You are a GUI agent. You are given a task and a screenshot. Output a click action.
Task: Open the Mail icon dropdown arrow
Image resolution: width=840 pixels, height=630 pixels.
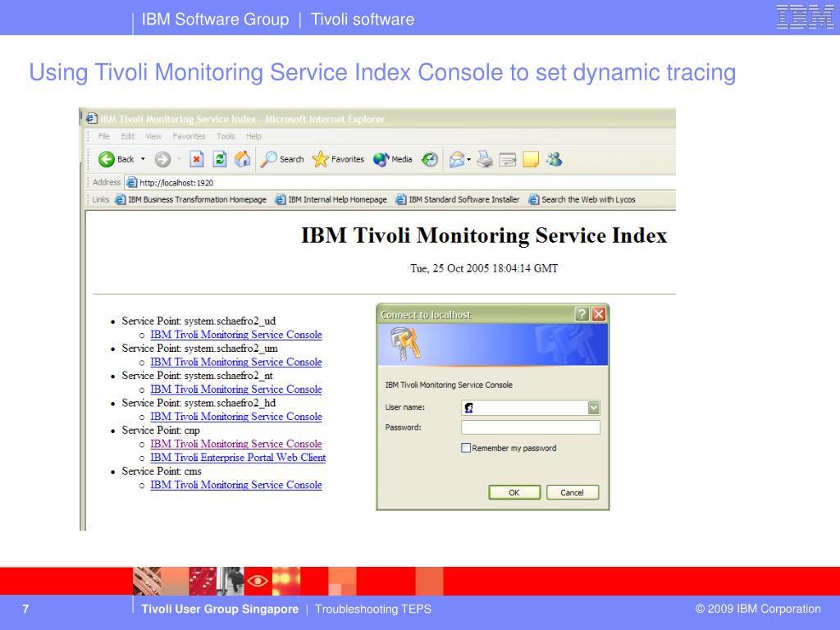[468, 159]
